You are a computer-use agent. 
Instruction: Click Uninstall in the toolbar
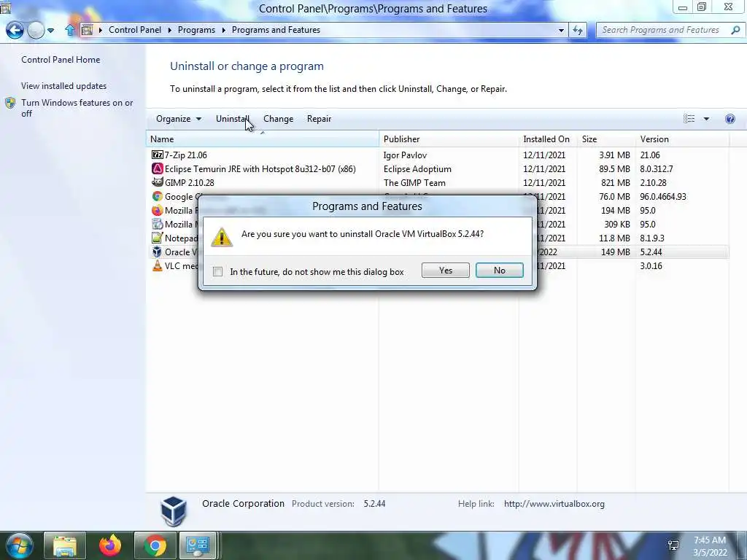pyautogui.click(x=233, y=119)
